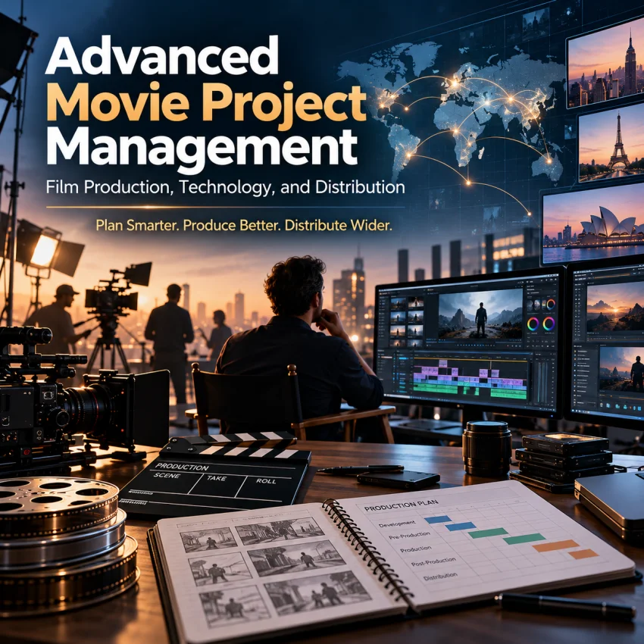The image size is (644, 644).
Task: Click the 'PRODUCTION PLAN' heading in the notebook
Action: (401, 505)
